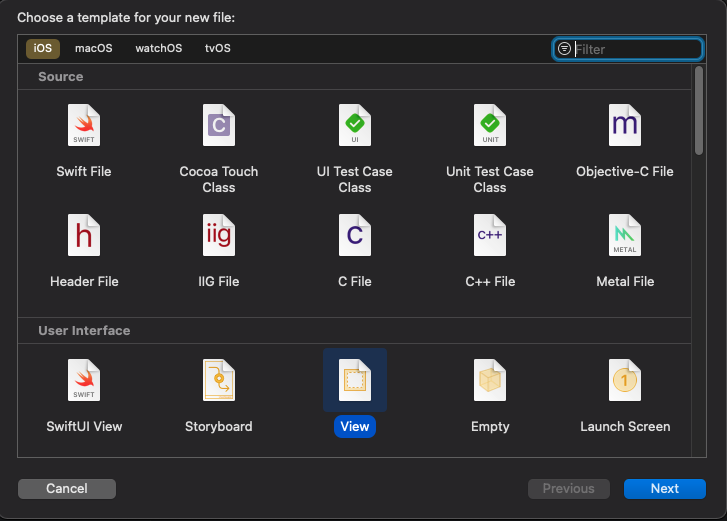727x521 pixels.
Task: Pick the Metal File template
Action: point(625,236)
